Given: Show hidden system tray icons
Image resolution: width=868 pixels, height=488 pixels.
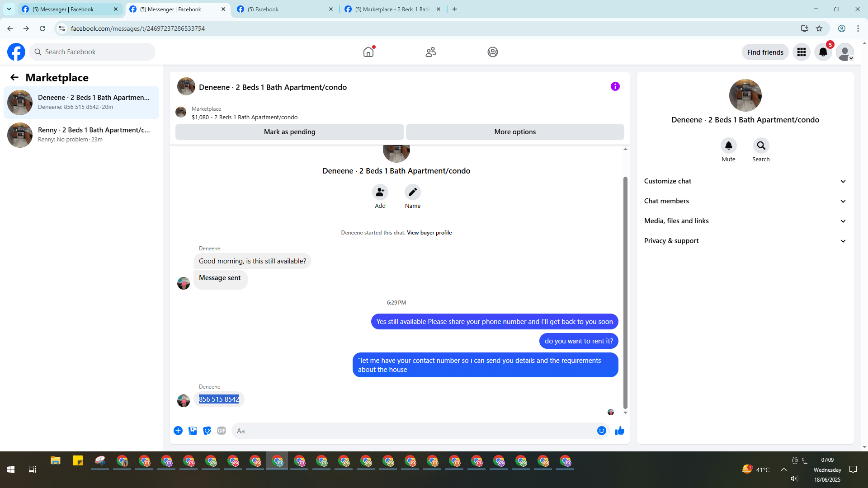Looking at the screenshot, I should pyautogui.click(x=784, y=469).
